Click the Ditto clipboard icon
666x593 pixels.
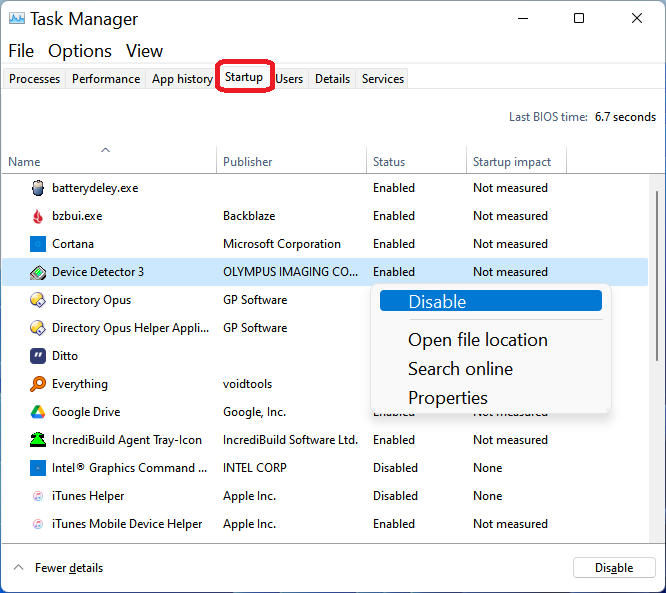pyautogui.click(x=38, y=356)
